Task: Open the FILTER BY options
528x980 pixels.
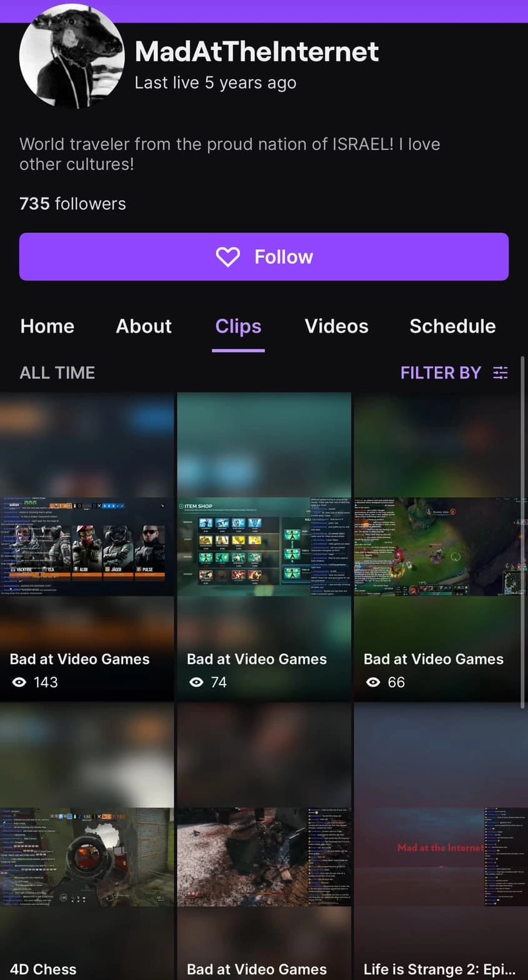Action: click(x=454, y=373)
